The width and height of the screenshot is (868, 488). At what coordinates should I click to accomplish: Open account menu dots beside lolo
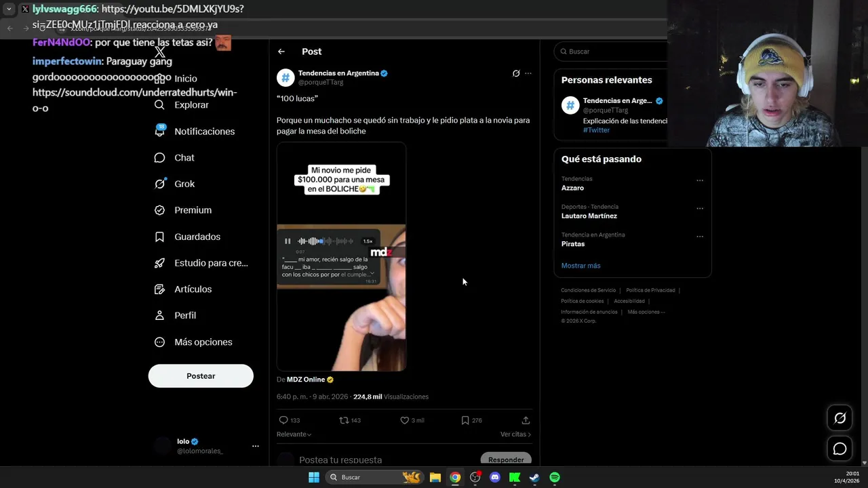[x=256, y=446]
